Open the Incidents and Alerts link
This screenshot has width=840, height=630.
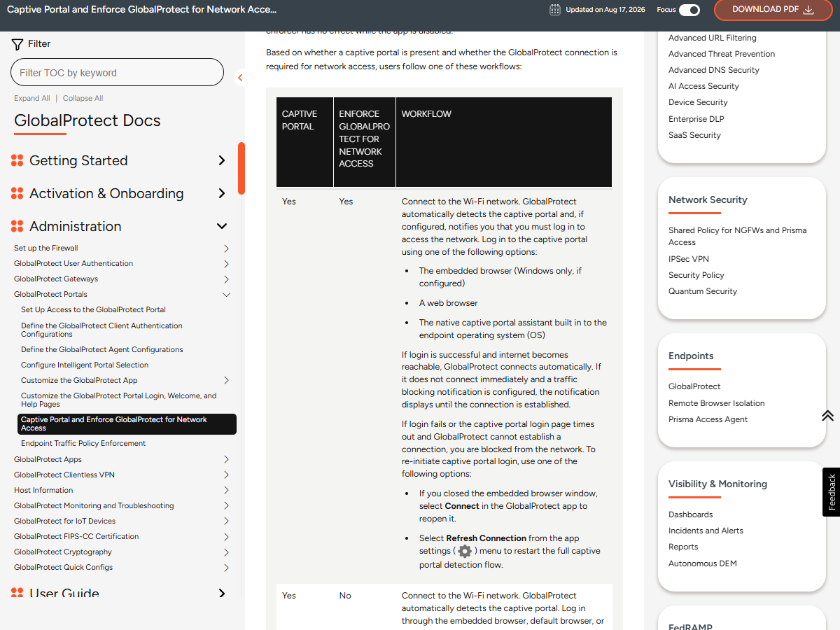coord(706,531)
